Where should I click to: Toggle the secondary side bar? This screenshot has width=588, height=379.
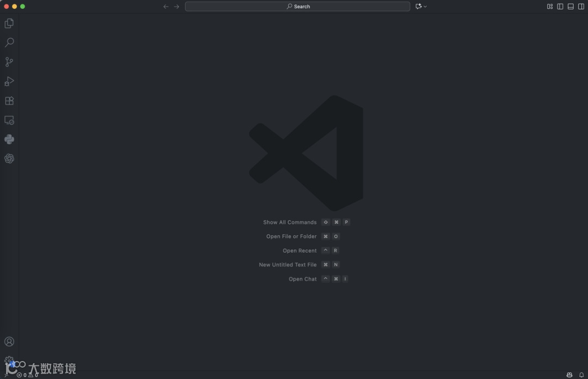(581, 7)
